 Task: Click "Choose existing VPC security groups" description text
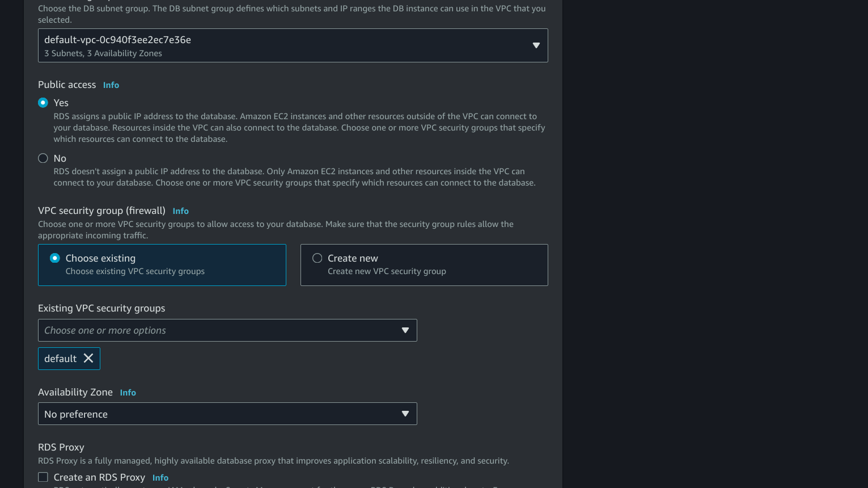pos(135,271)
